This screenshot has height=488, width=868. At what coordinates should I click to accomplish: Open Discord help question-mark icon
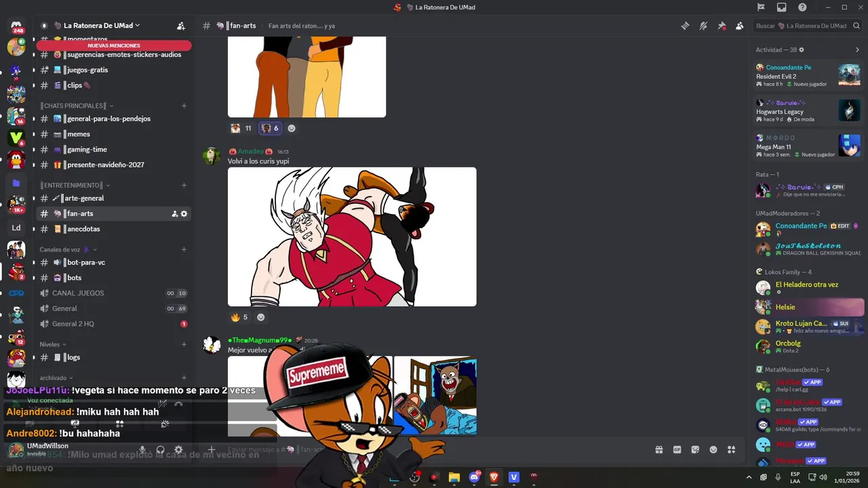802,7
